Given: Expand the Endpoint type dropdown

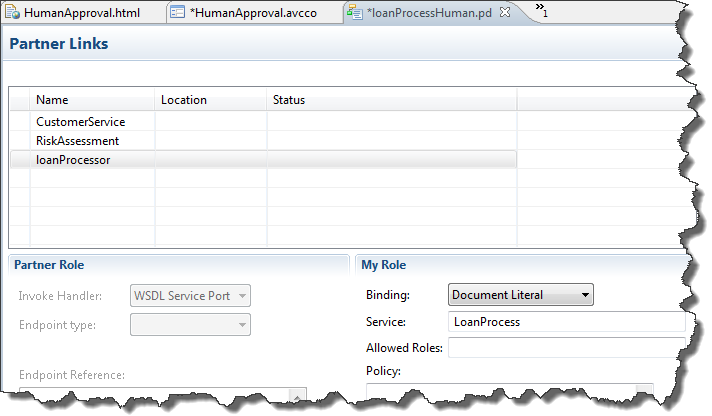Looking at the screenshot, I should [x=190, y=325].
